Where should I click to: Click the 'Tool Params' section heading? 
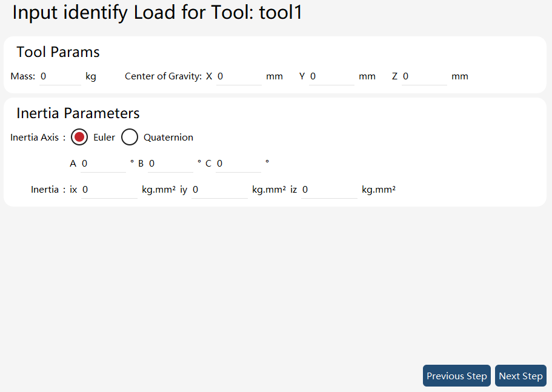[x=58, y=52]
